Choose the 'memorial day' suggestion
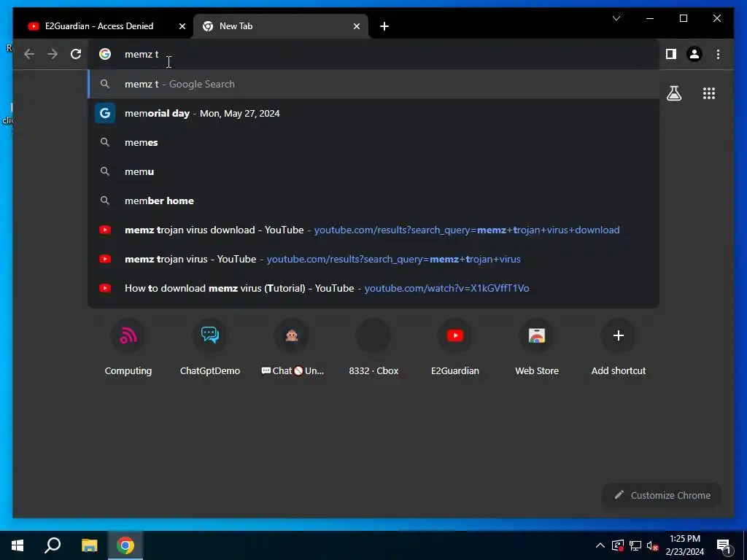747x560 pixels. 373,113
